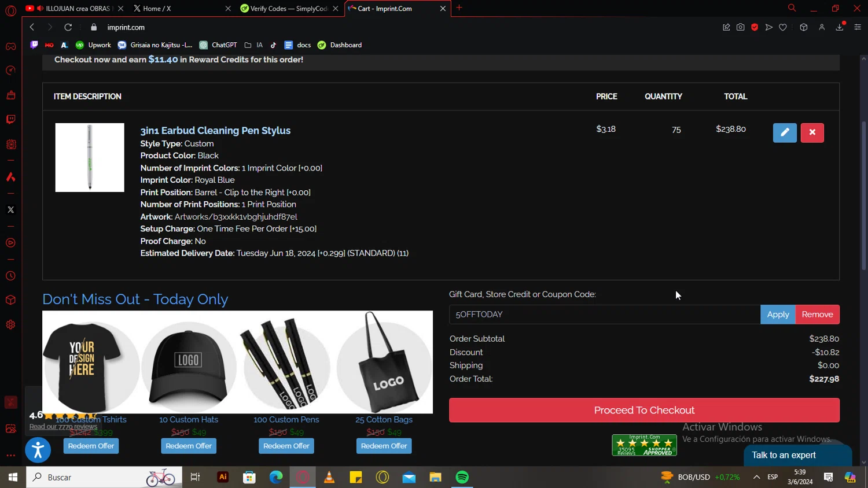The width and height of the screenshot is (868, 488).
Task: Take a snapshot with the camera icon
Action: coord(741,27)
